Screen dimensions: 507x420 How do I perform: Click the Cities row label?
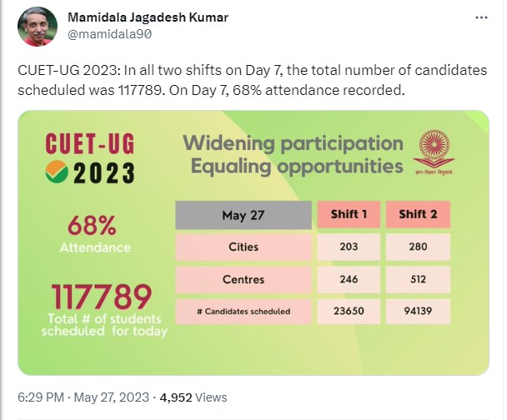click(243, 247)
